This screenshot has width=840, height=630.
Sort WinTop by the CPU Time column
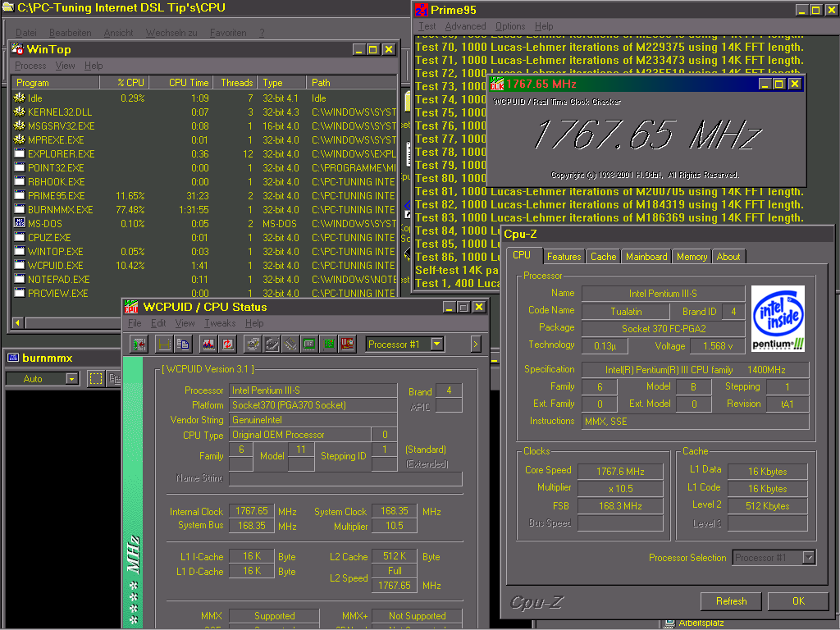click(181, 83)
